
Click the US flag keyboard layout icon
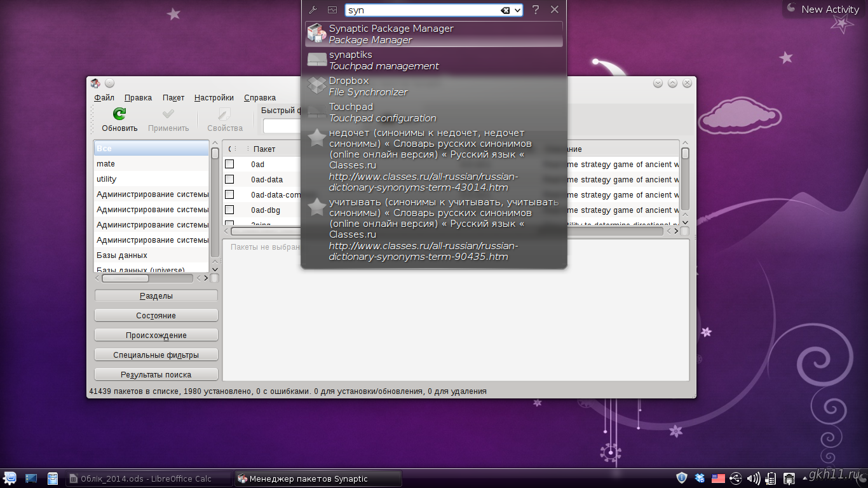tap(718, 478)
